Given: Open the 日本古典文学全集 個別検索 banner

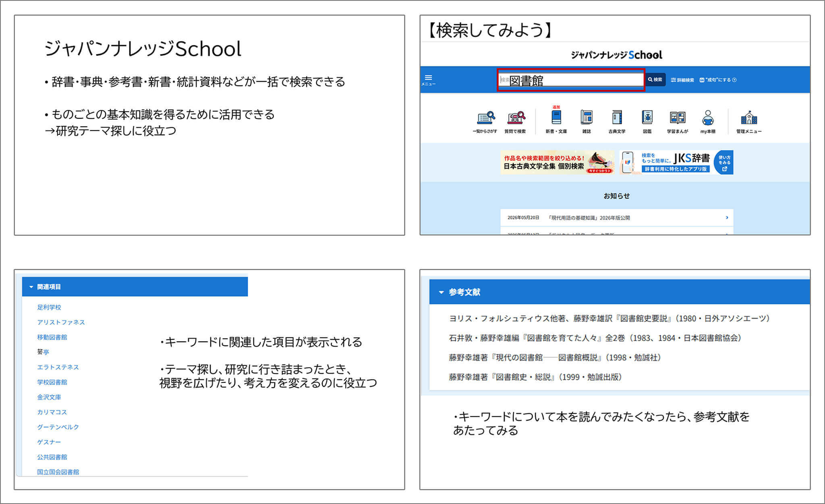Looking at the screenshot, I should (x=558, y=162).
